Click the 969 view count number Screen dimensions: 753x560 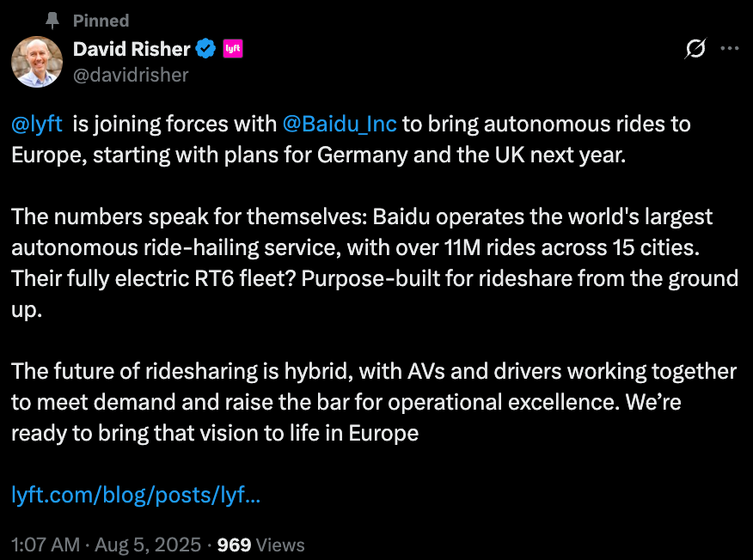click(x=235, y=545)
